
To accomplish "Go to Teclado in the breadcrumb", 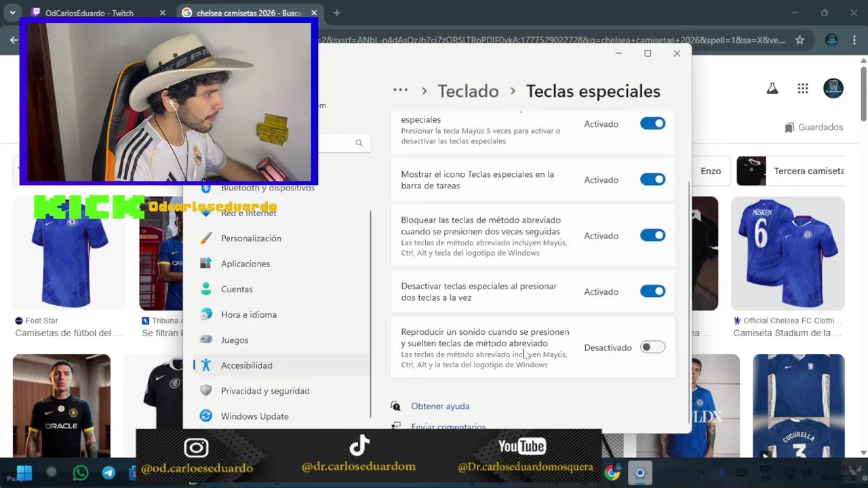I will coord(468,91).
